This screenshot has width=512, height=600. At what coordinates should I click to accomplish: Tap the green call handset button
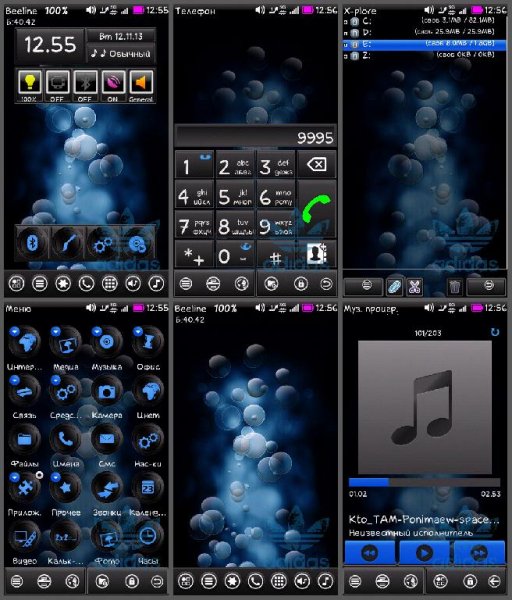point(317,209)
